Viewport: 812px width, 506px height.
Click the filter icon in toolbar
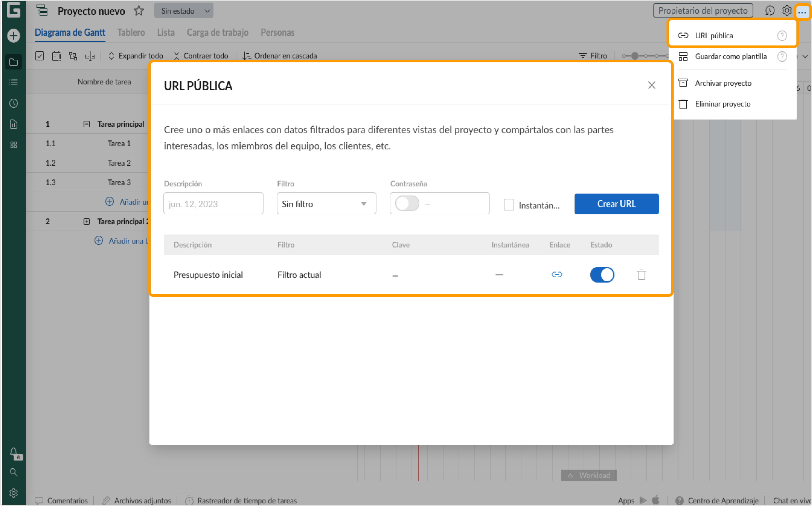click(x=582, y=56)
